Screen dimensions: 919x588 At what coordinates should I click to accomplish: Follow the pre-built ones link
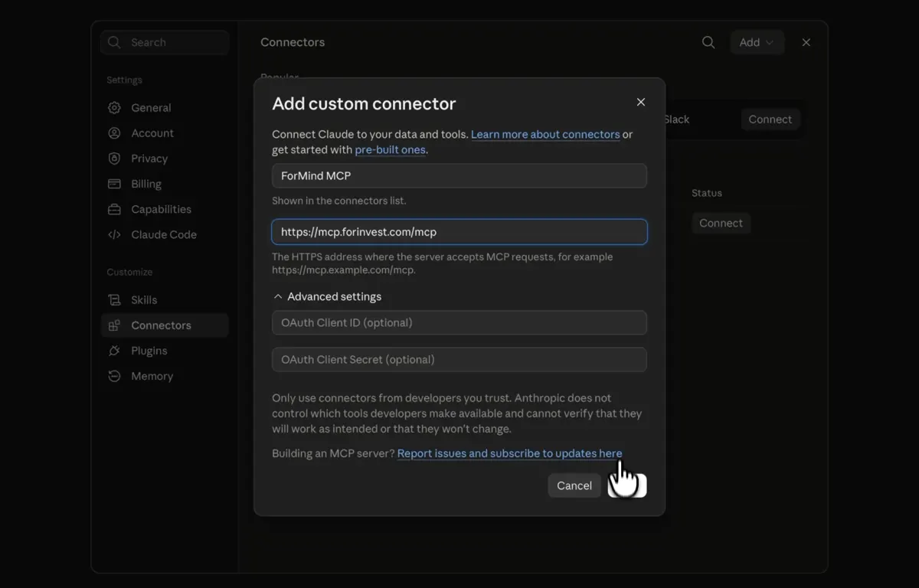point(390,149)
